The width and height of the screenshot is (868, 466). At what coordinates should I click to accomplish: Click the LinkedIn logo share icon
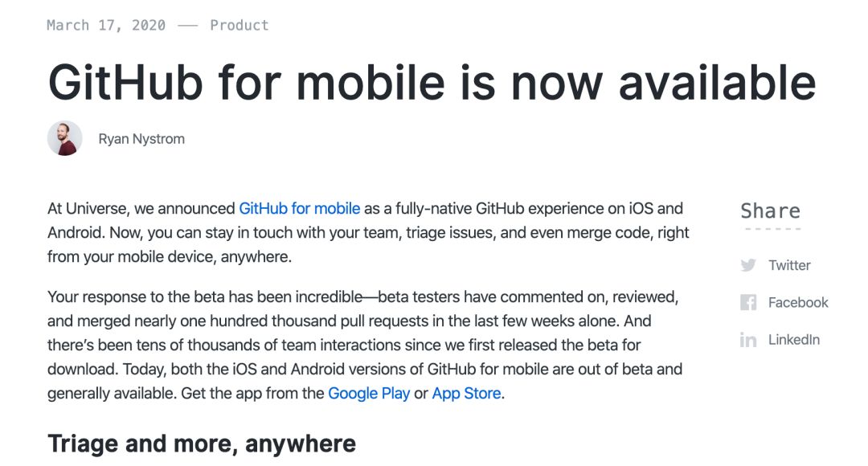tap(748, 339)
